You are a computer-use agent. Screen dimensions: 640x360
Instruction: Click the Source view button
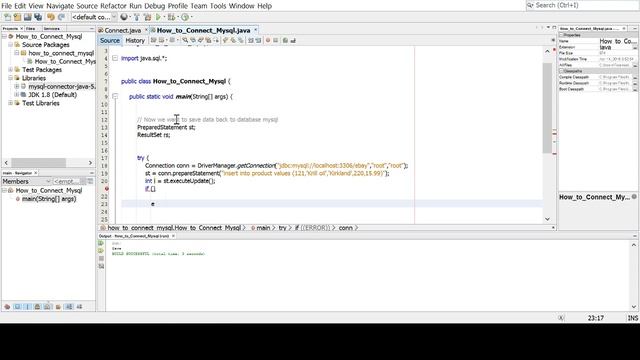[110, 40]
